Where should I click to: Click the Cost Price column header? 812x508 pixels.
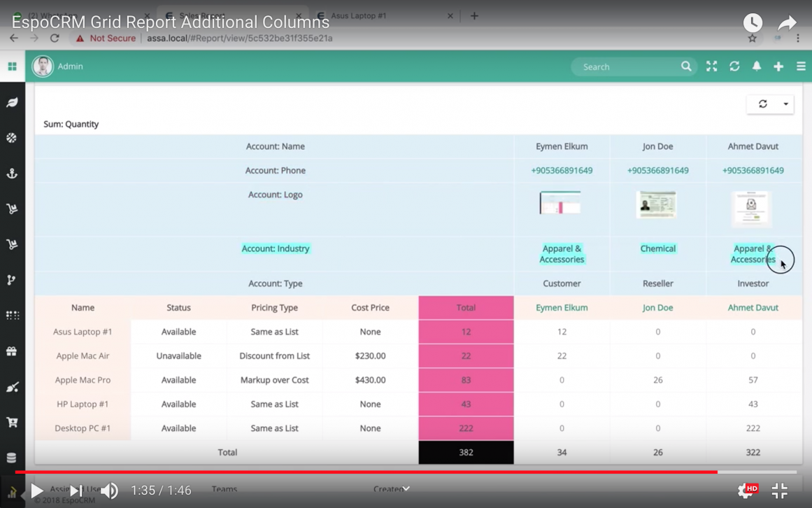[370, 308]
